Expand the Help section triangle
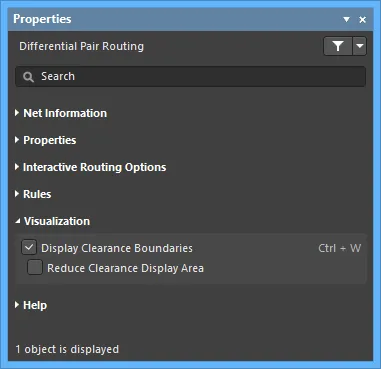The width and height of the screenshot is (381, 369). coord(17,305)
